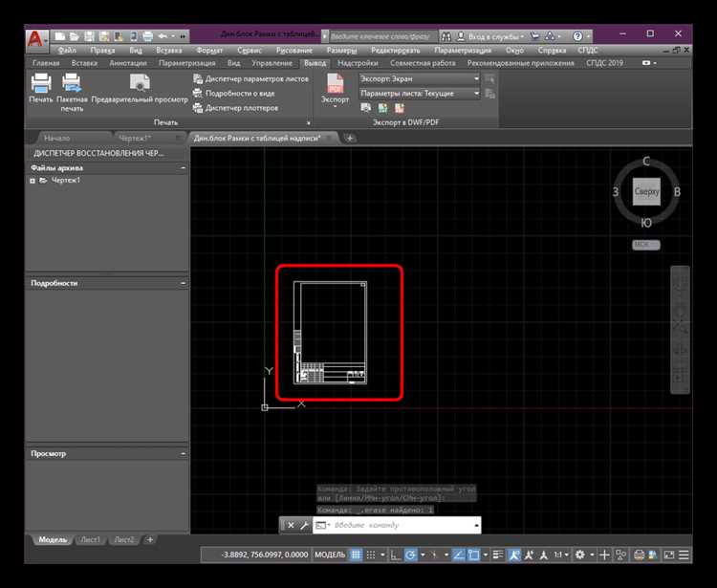This screenshot has height=588, width=717.
Task: Click the Save icon in quick access toolbar
Action: [89, 36]
